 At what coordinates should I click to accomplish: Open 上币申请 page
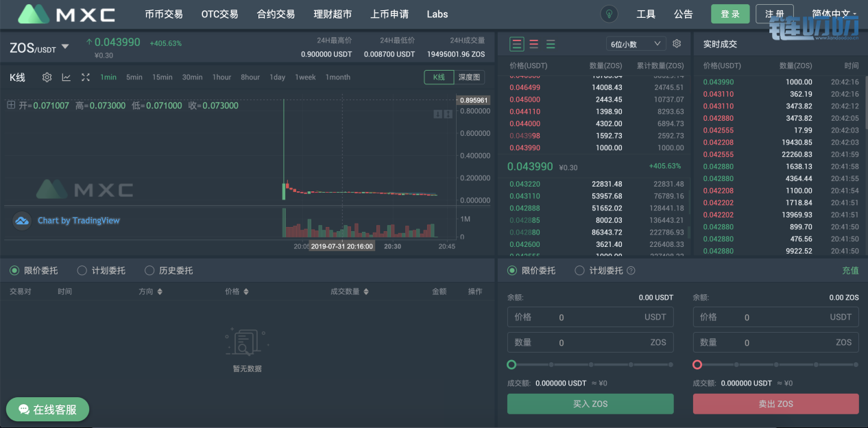(x=389, y=14)
